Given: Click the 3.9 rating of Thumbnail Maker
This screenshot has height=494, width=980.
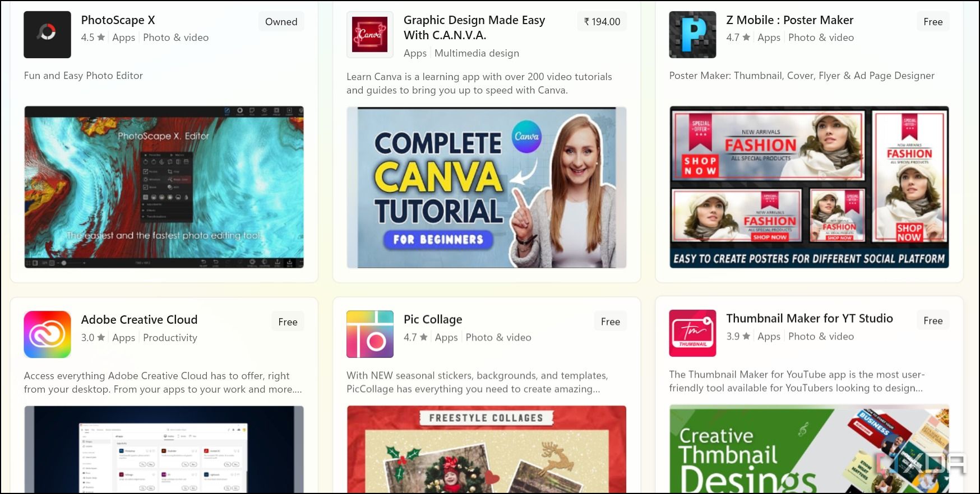Looking at the screenshot, I should [x=738, y=337].
